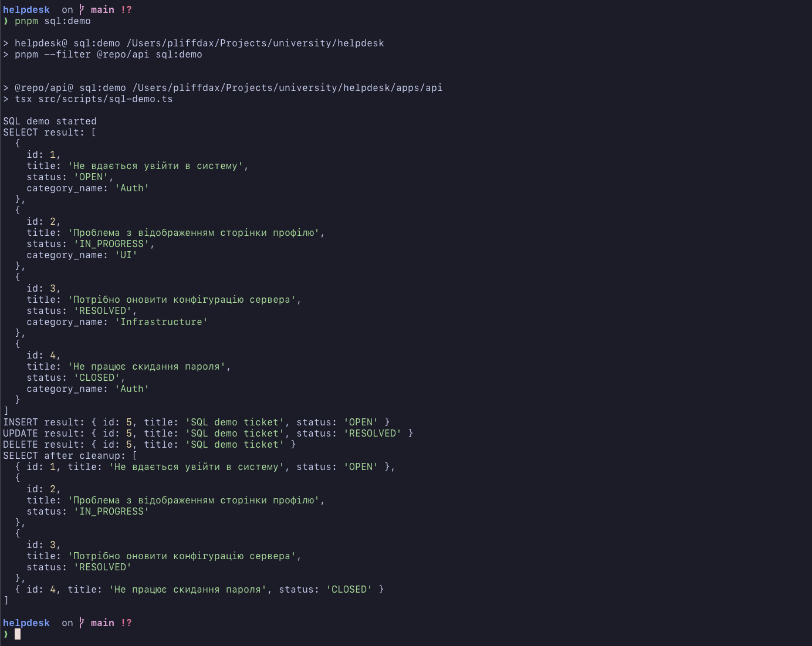Click the single-line id 1 row after cleanup

pyautogui.click(x=205, y=467)
